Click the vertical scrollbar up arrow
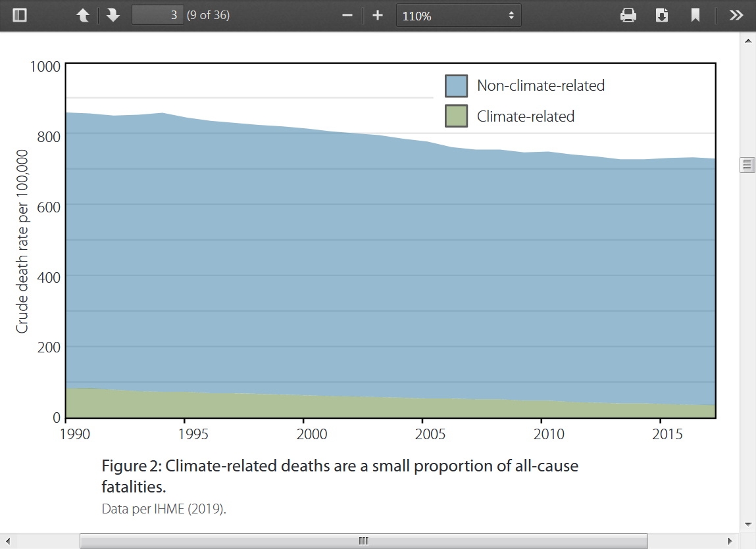Viewport: 756px width, 549px height. (747, 41)
